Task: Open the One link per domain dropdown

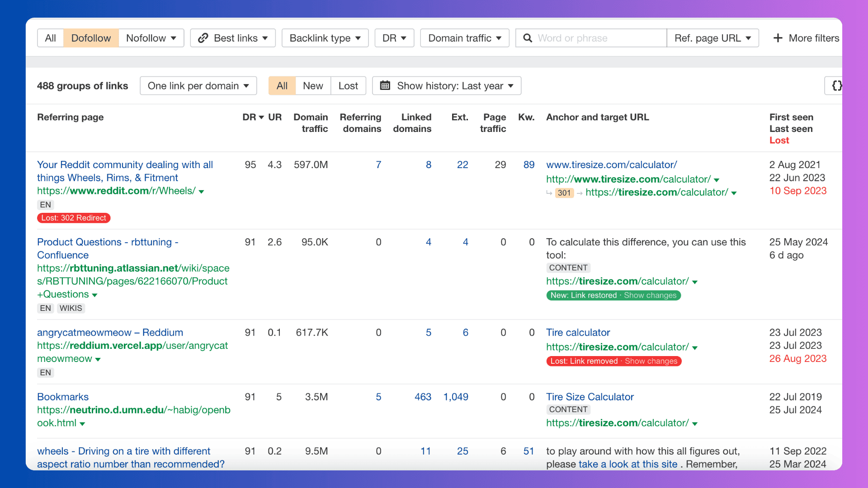Action: 198,85
